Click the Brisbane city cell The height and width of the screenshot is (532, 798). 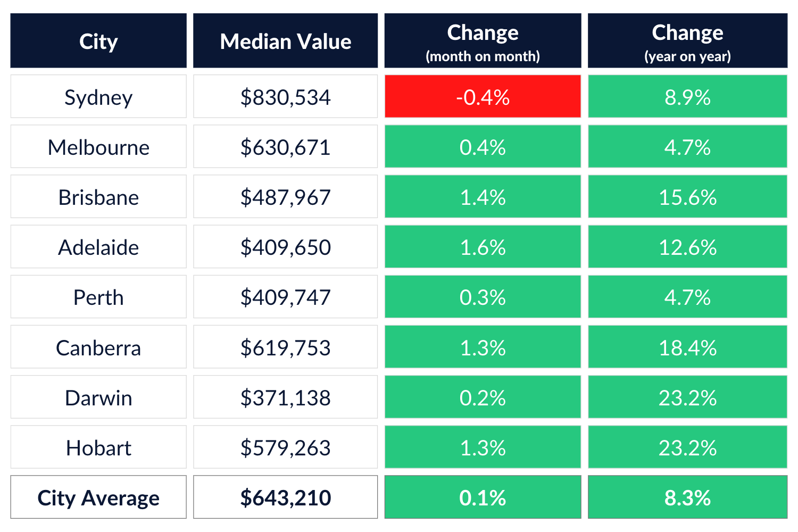[x=98, y=197]
